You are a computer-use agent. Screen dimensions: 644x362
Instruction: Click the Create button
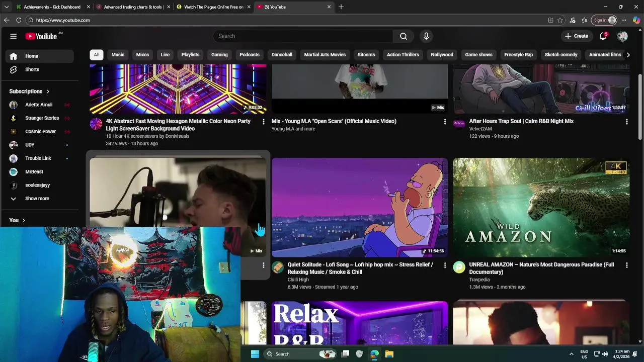coord(577,36)
